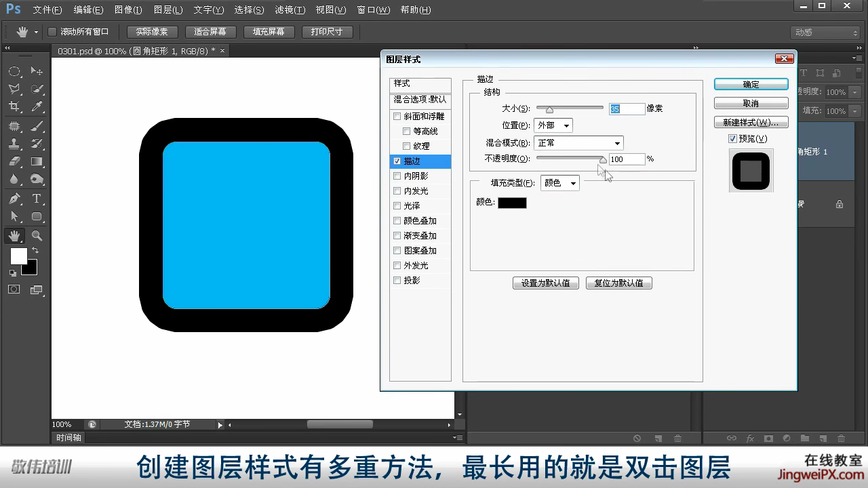The image size is (868, 488).
Task: Open the 图层 menu
Action: pos(168,10)
